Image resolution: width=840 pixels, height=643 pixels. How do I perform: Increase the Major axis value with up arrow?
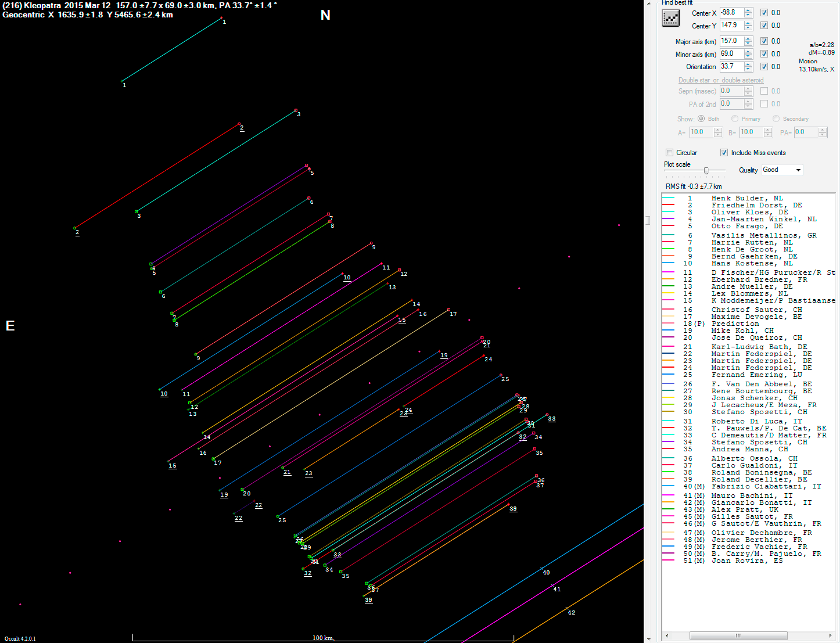click(x=748, y=38)
